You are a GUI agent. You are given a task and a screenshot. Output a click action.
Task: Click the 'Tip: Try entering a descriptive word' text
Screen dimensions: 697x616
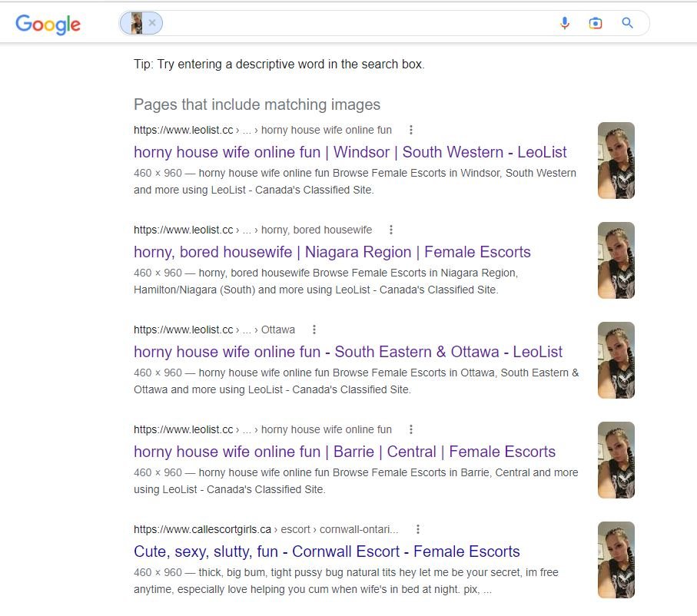click(x=279, y=64)
